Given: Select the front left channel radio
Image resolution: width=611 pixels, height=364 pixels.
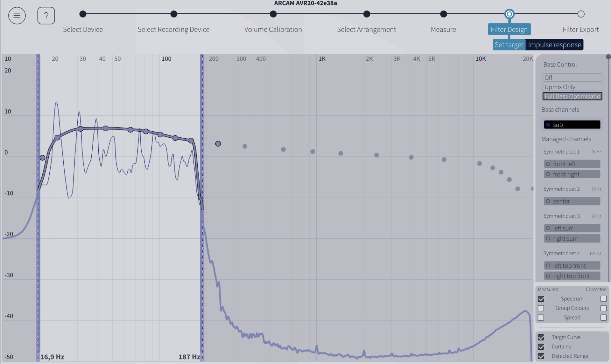Looking at the screenshot, I should tap(548, 164).
